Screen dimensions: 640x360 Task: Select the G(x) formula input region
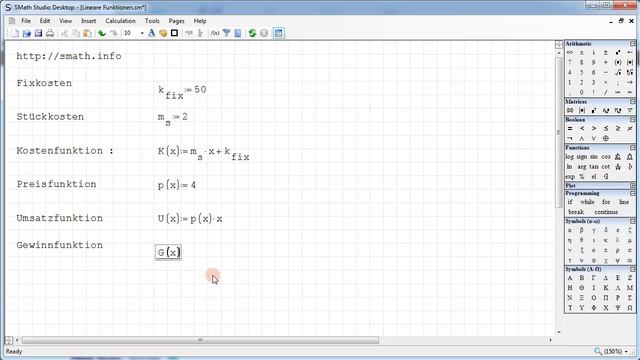tap(168, 252)
